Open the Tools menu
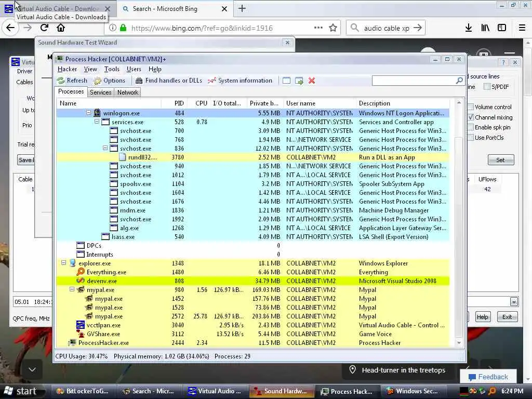532x399 pixels. [x=112, y=69]
